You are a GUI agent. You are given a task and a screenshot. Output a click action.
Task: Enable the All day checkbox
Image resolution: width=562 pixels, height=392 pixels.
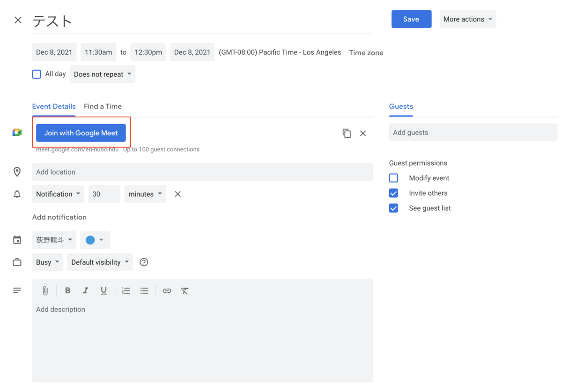(37, 74)
